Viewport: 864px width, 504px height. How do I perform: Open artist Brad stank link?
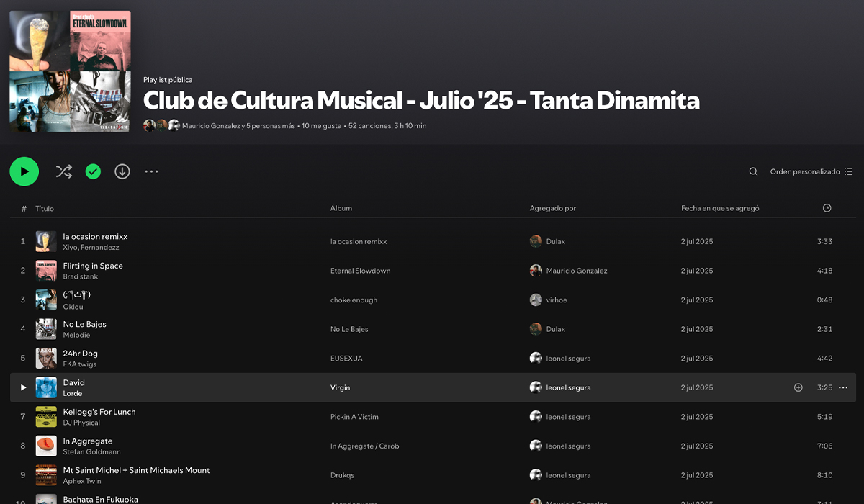tap(81, 276)
